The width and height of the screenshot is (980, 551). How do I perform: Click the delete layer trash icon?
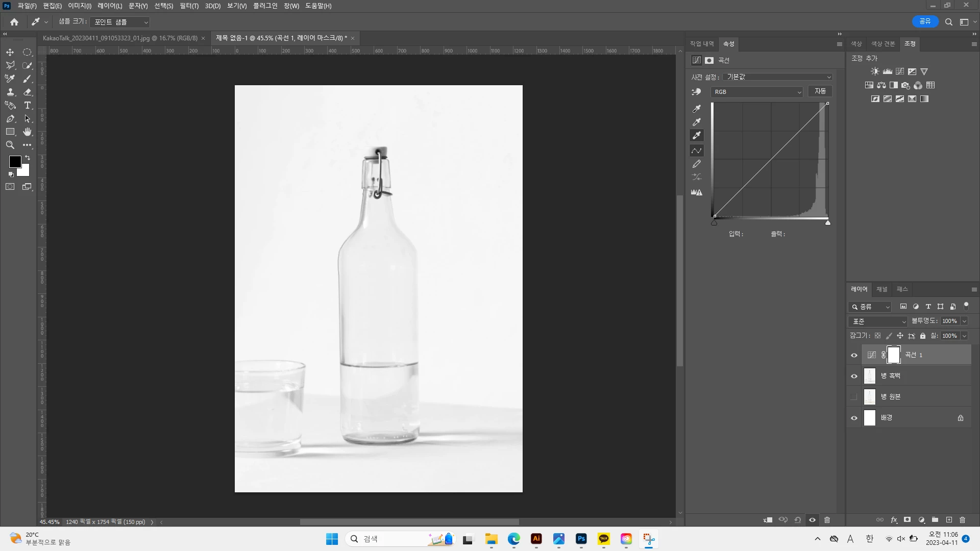963,520
